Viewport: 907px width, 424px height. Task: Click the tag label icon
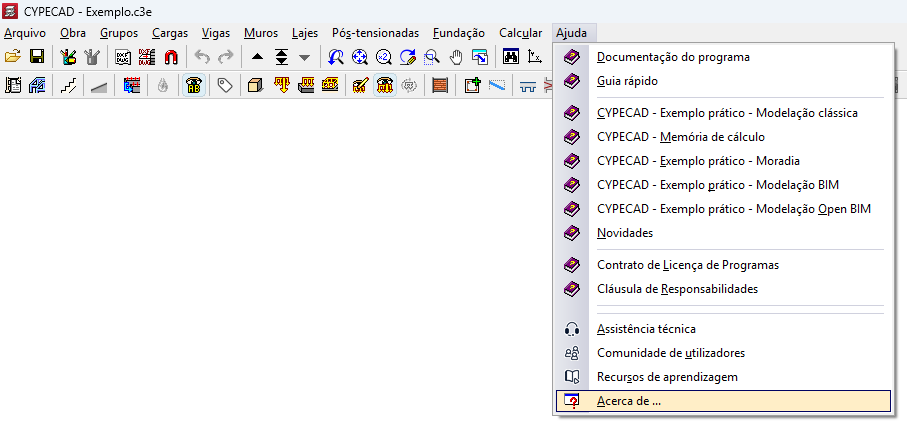225,86
